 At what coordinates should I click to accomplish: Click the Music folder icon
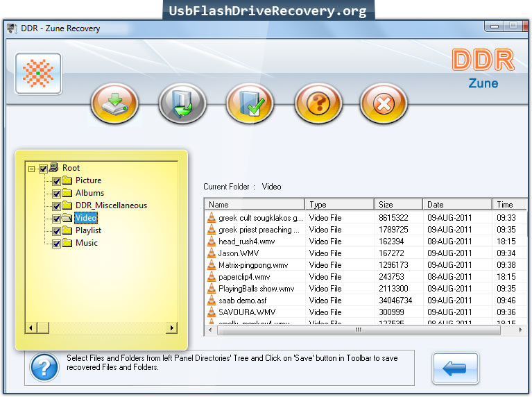pyautogui.click(x=67, y=243)
